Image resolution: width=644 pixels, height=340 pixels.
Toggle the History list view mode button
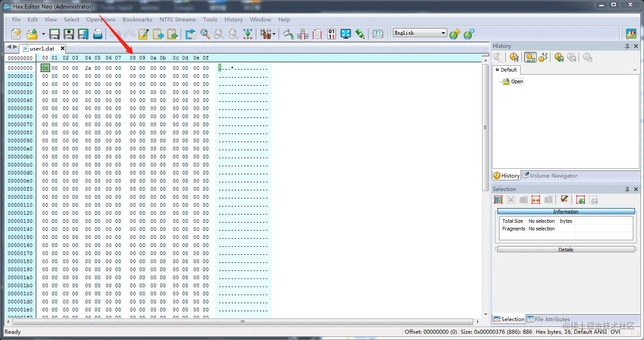tap(530, 57)
